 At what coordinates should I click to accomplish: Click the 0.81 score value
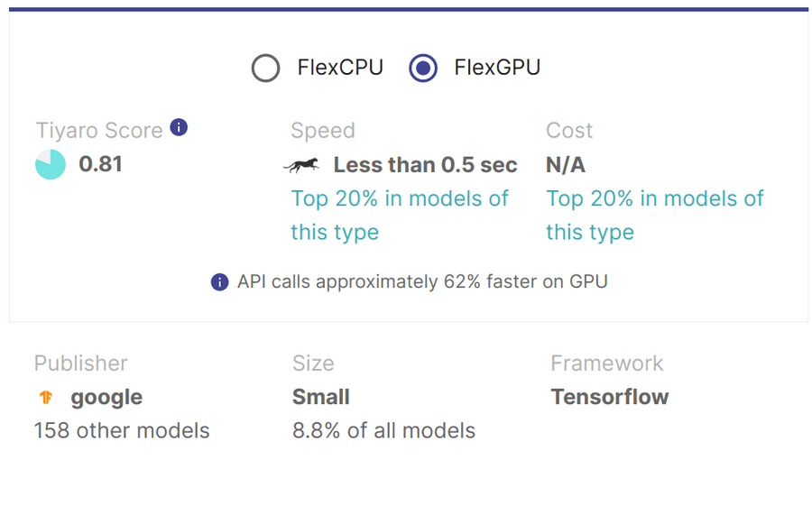100,164
